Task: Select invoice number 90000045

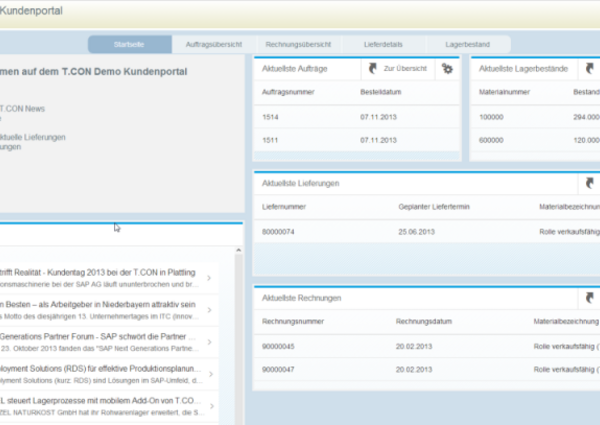Action: [278, 347]
